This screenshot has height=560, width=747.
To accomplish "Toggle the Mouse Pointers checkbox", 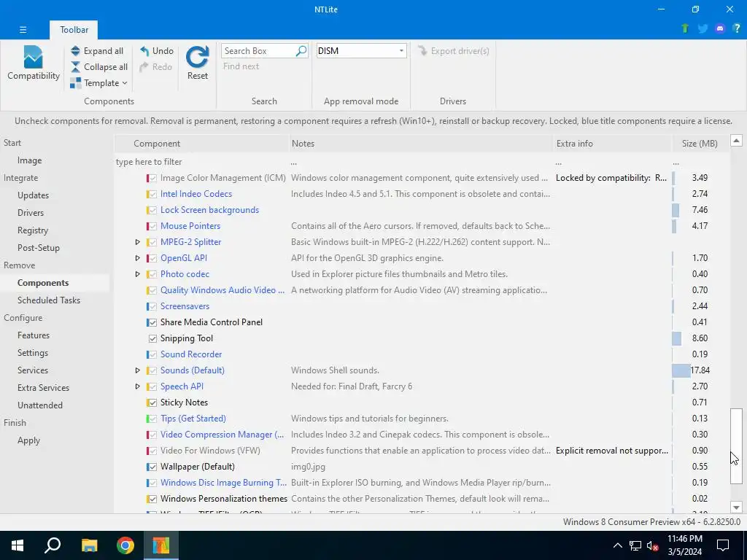I will (152, 226).
